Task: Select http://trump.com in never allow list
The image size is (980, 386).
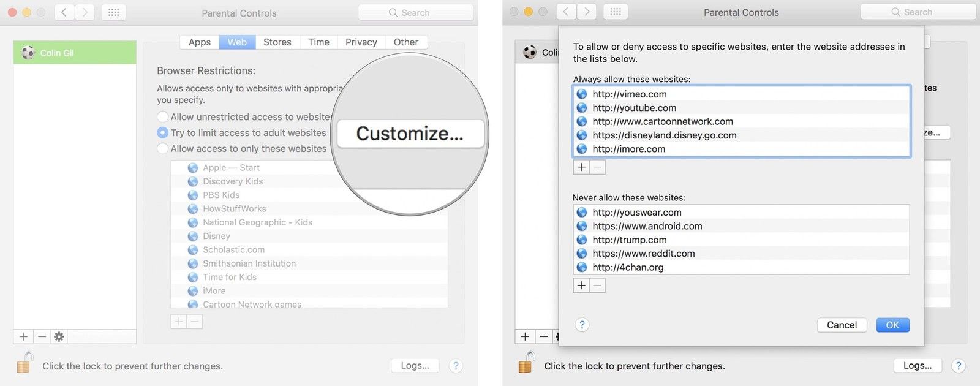Action: [x=630, y=240]
